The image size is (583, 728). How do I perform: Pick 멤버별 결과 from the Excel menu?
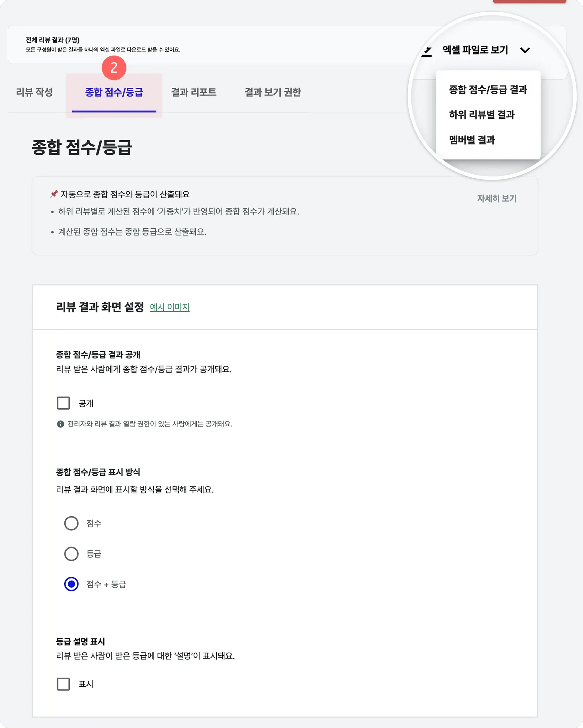pyautogui.click(x=472, y=140)
